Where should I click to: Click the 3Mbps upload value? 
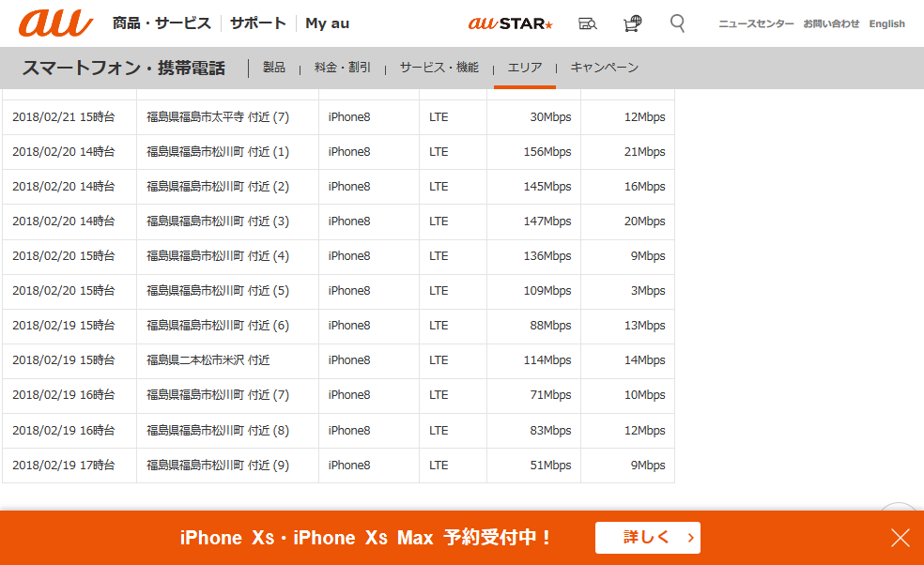point(648,290)
